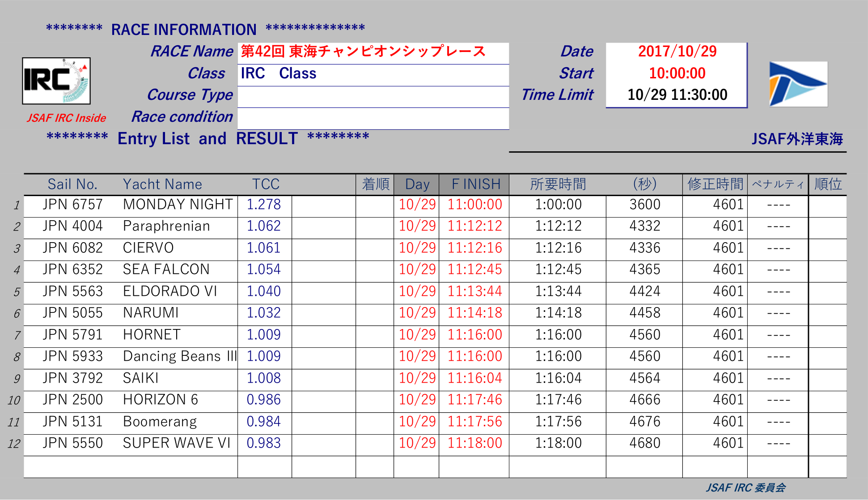868x500 pixels.
Task: Select seconds value 4424
Action: (x=645, y=291)
